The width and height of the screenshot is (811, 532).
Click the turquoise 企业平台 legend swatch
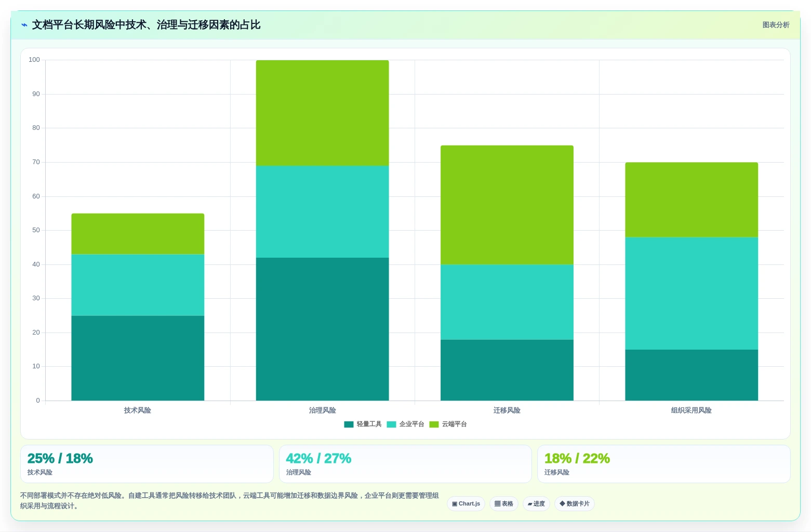tap(391, 424)
